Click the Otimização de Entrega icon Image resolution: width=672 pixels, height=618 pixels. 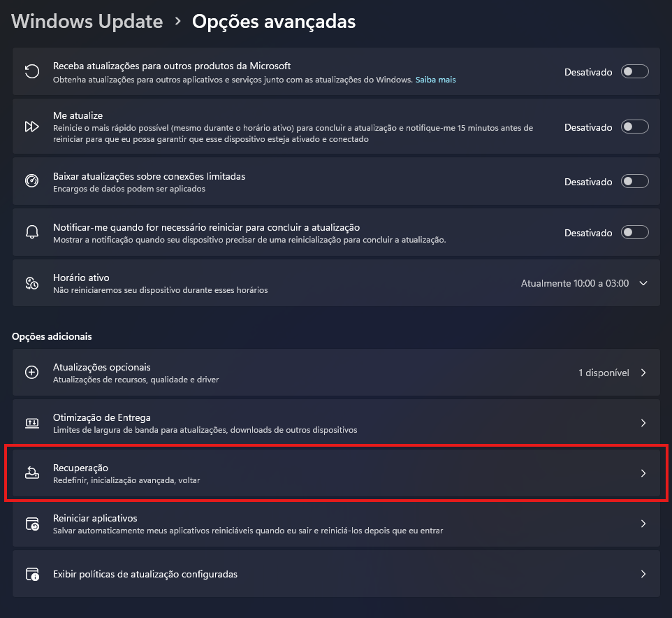click(31, 423)
